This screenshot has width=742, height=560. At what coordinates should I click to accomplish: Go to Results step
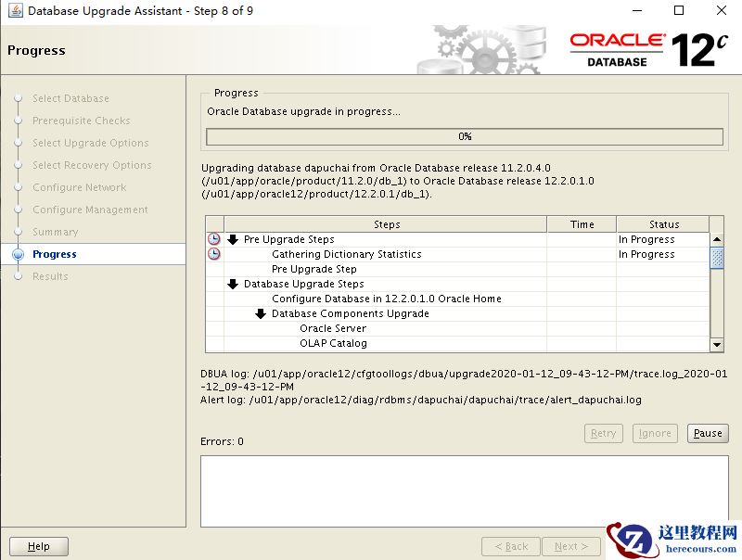click(x=50, y=276)
